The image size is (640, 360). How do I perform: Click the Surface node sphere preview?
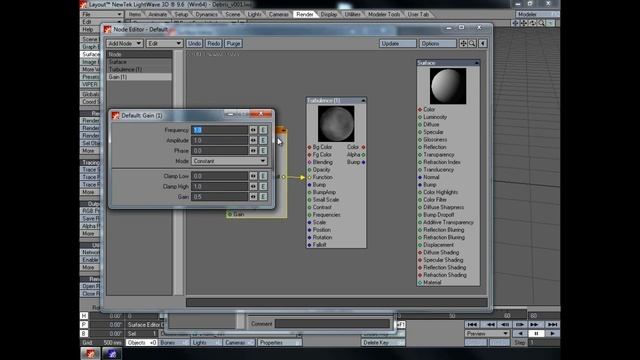tap(448, 86)
